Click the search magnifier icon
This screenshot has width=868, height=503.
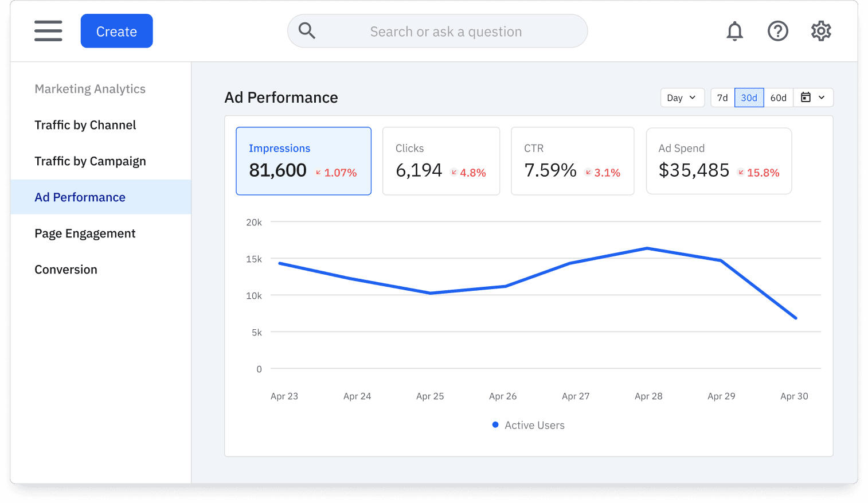click(307, 30)
